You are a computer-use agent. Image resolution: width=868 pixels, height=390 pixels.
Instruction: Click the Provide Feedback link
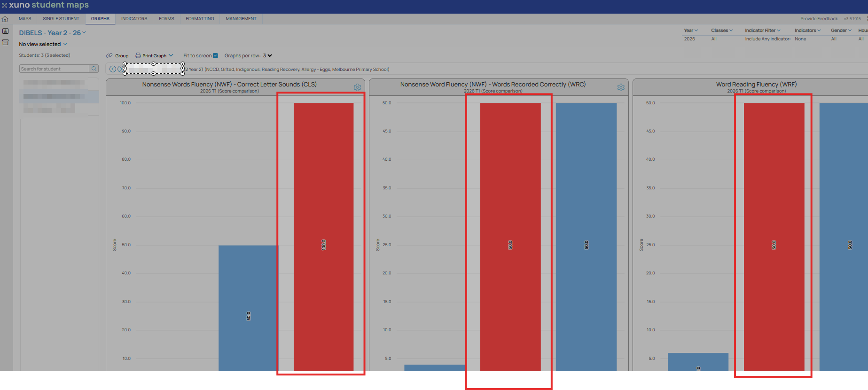(819, 19)
